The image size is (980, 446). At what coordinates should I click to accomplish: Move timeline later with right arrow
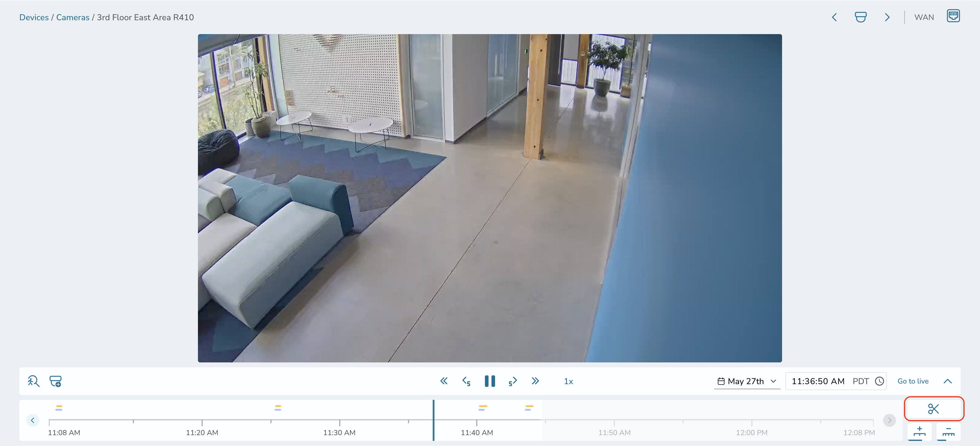[x=889, y=420]
